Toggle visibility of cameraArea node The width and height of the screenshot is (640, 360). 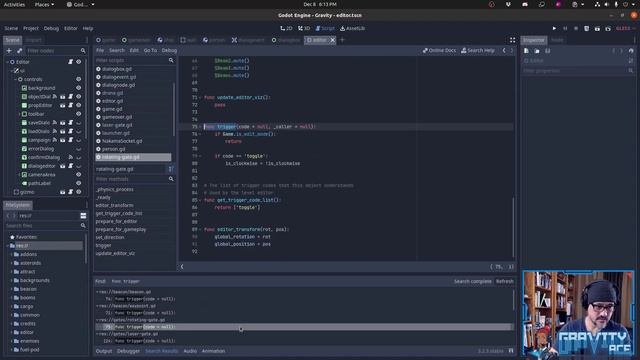coord(78,174)
